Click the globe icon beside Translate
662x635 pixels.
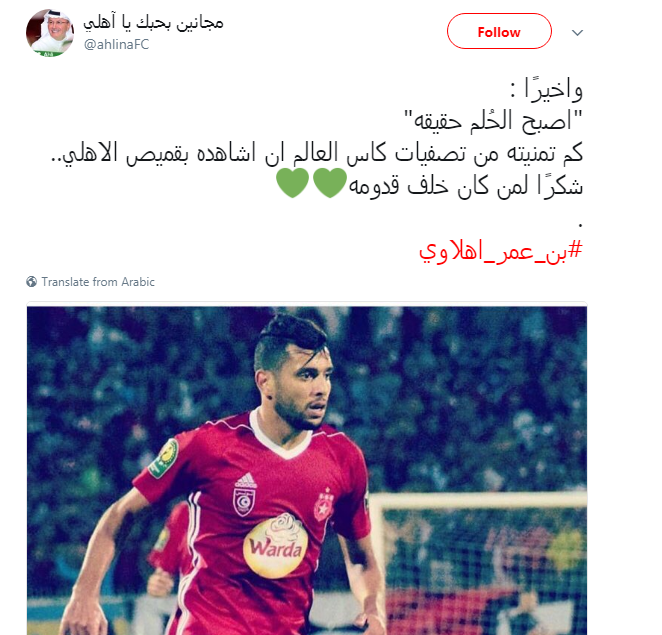coord(31,282)
